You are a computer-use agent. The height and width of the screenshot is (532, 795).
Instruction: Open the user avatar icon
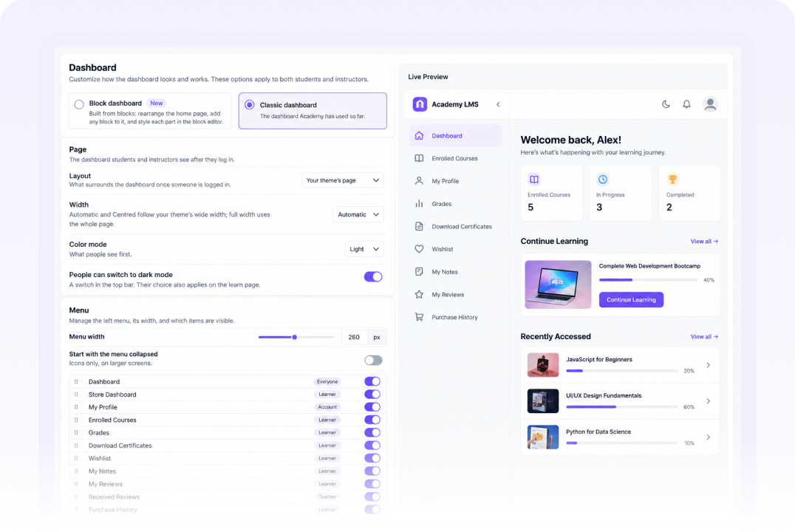click(x=710, y=104)
